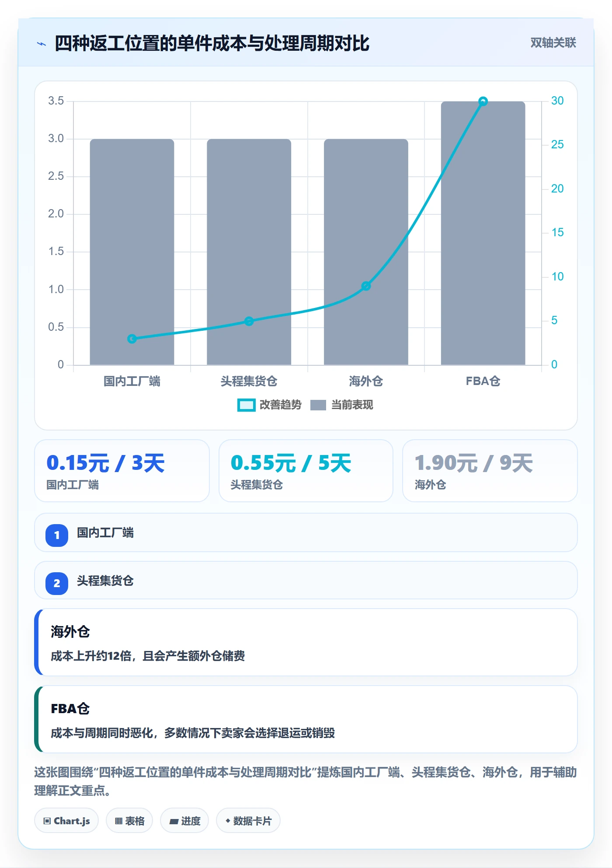The width and height of the screenshot is (612, 868).
Task: Click the 3.5 value on the left axis
Action: point(56,101)
